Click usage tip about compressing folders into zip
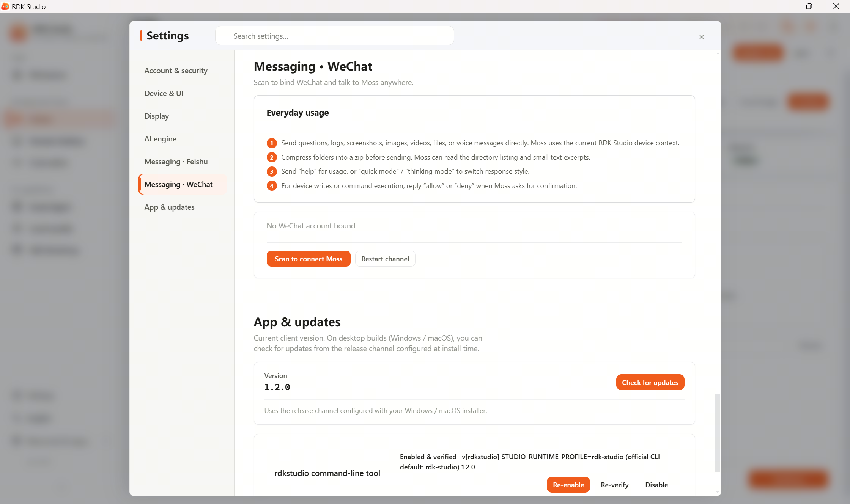 (x=435, y=157)
